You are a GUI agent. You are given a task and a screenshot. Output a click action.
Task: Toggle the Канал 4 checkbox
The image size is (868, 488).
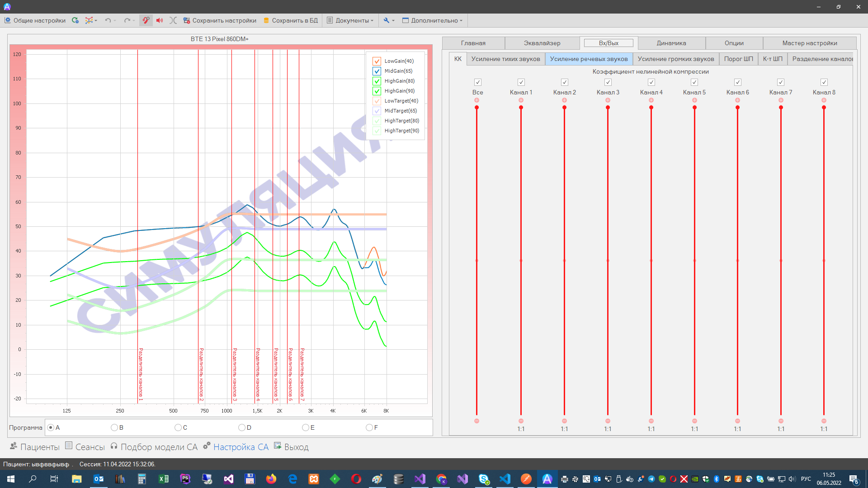coord(651,82)
